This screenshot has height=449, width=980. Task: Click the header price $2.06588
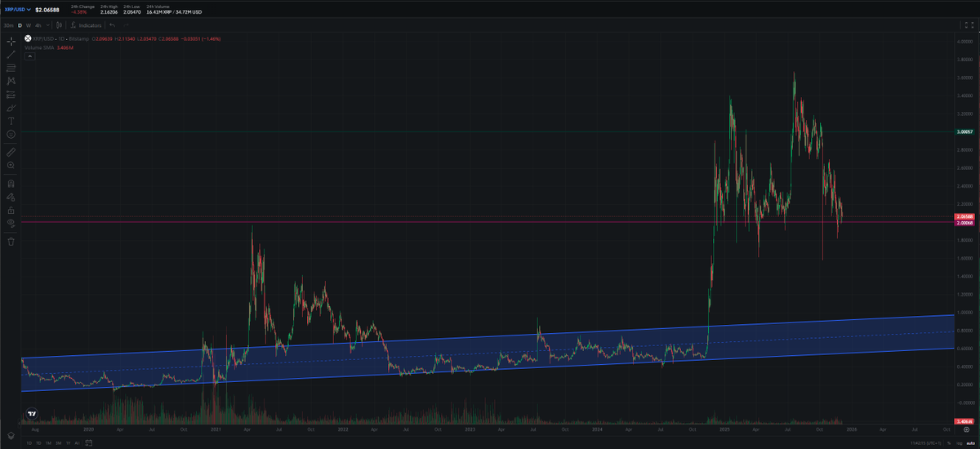pyautogui.click(x=47, y=10)
